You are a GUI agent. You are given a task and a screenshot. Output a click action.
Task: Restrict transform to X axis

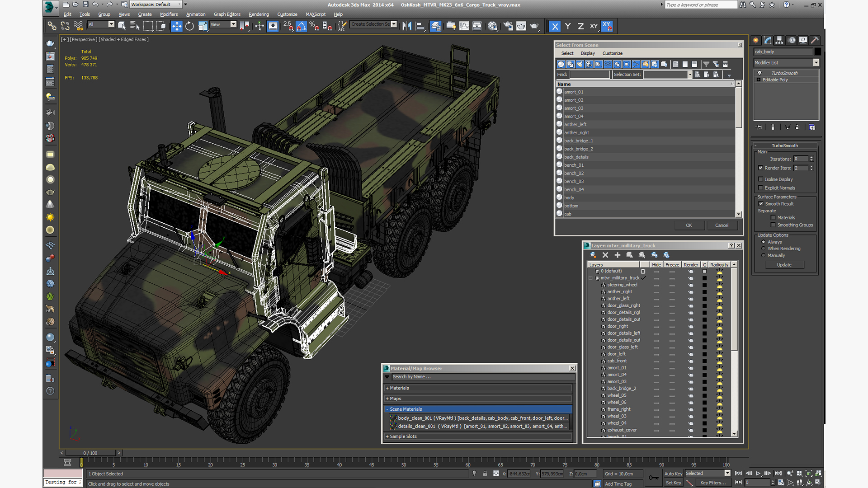pos(555,26)
